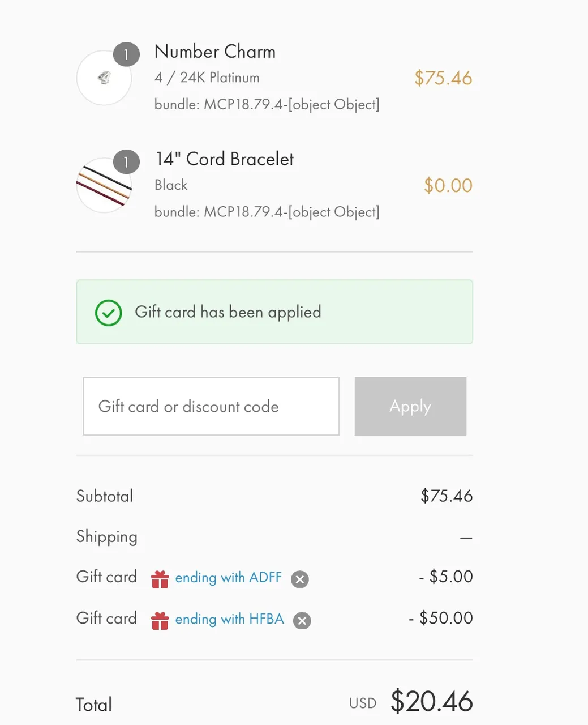Click the green checkmark success icon
This screenshot has width=588, height=725.
click(x=109, y=313)
